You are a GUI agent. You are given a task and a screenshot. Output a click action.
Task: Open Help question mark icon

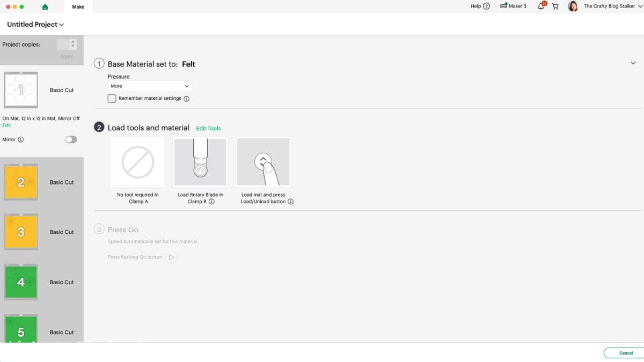coord(487,6)
